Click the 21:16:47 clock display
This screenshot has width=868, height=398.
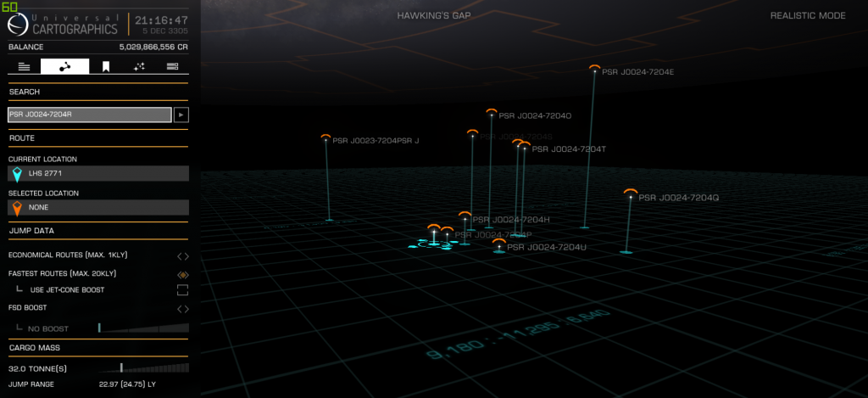click(x=162, y=20)
